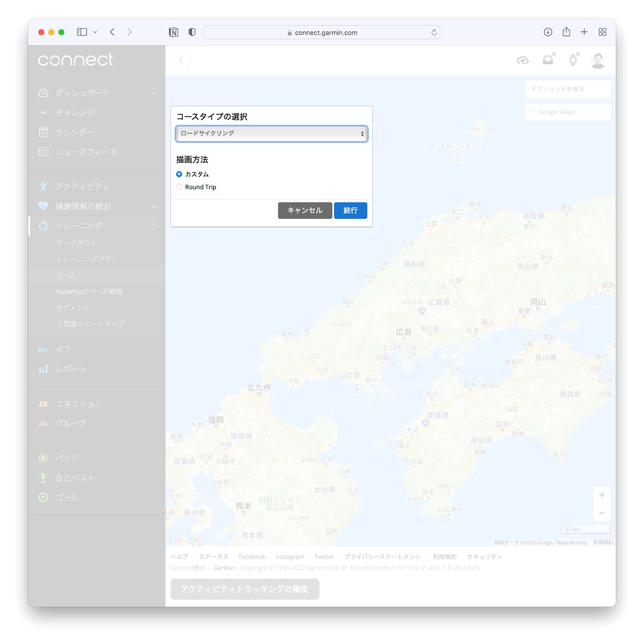Viewport: 644px width, 644px height.
Task: Expand the ダッシュボード sidebar section
Action: [x=154, y=93]
